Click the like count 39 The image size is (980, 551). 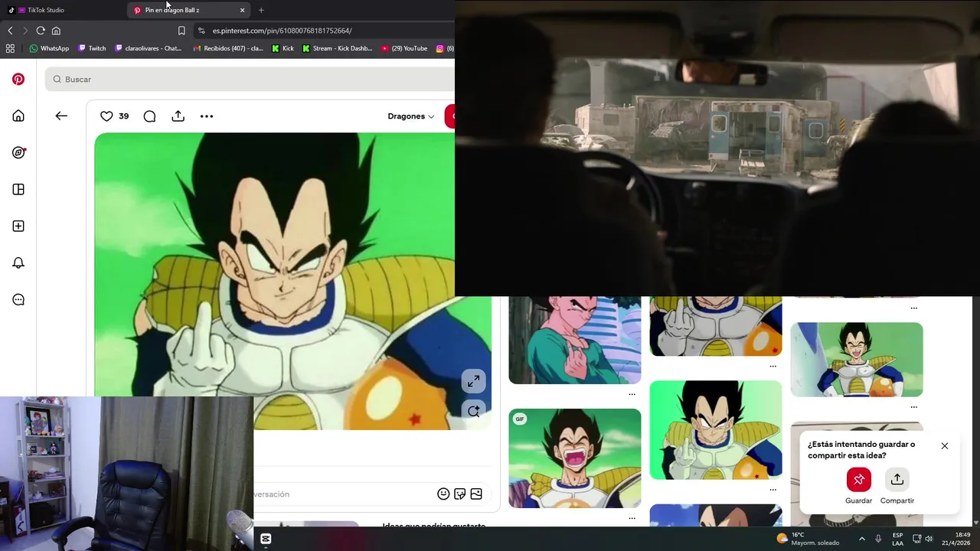point(123,116)
